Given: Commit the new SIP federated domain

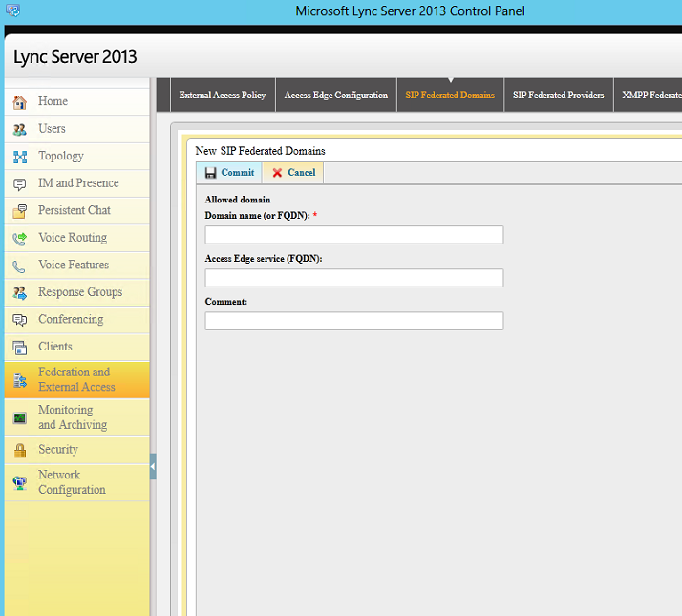Looking at the screenshot, I should [x=229, y=173].
